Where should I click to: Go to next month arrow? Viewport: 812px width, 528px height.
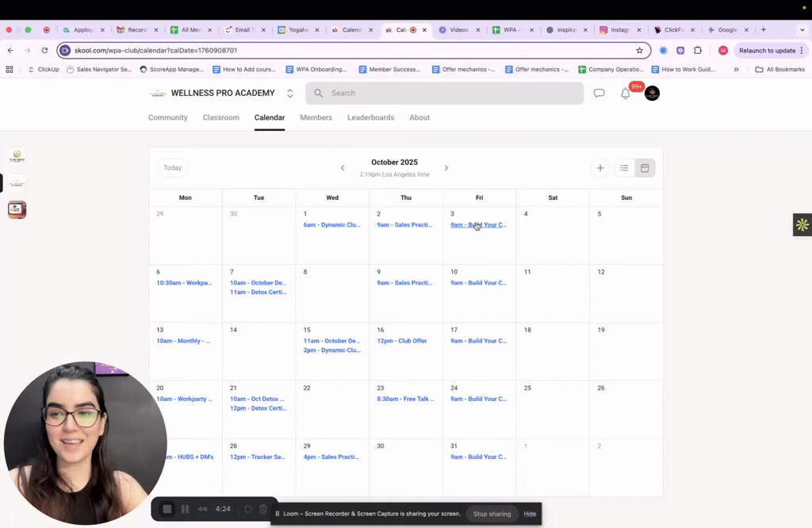coord(446,168)
